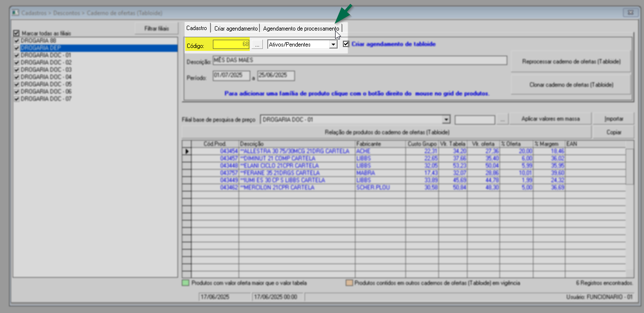The width and height of the screenshot is (644, 313).
Task: Click product code 043454
Action: pos(215,151)
